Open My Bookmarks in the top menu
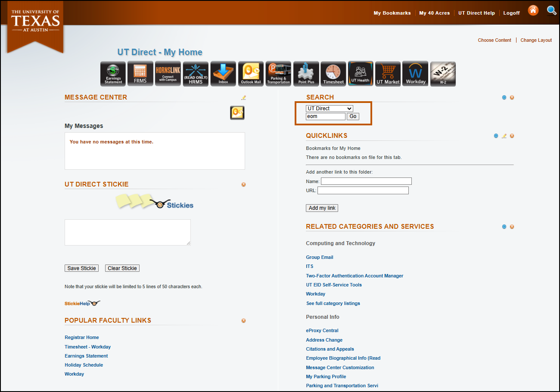 [x=392, y=13]
